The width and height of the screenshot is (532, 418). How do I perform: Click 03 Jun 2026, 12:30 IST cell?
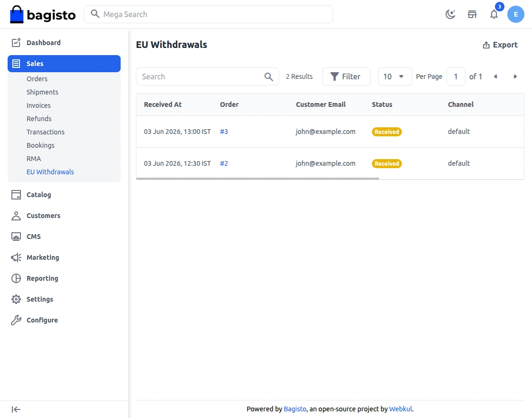(x=177, y=163)
